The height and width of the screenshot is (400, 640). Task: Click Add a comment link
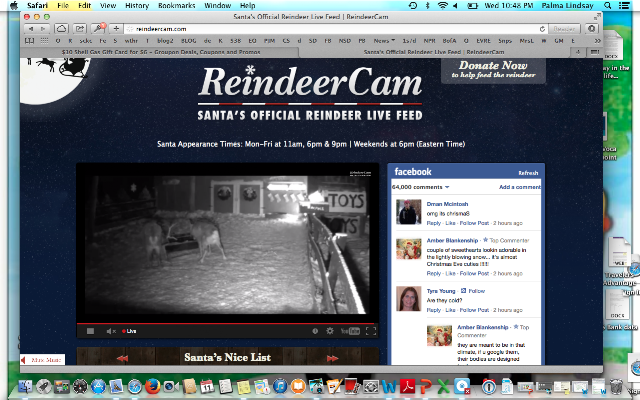tap(520, 187)
